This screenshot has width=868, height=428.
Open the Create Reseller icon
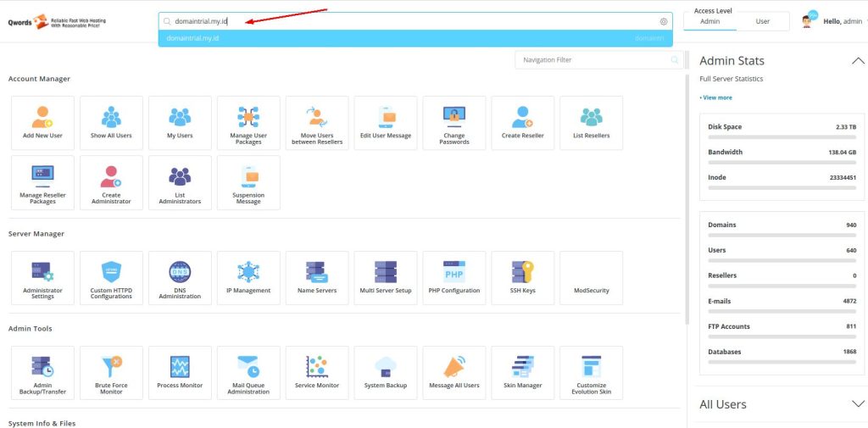[523, 123]
